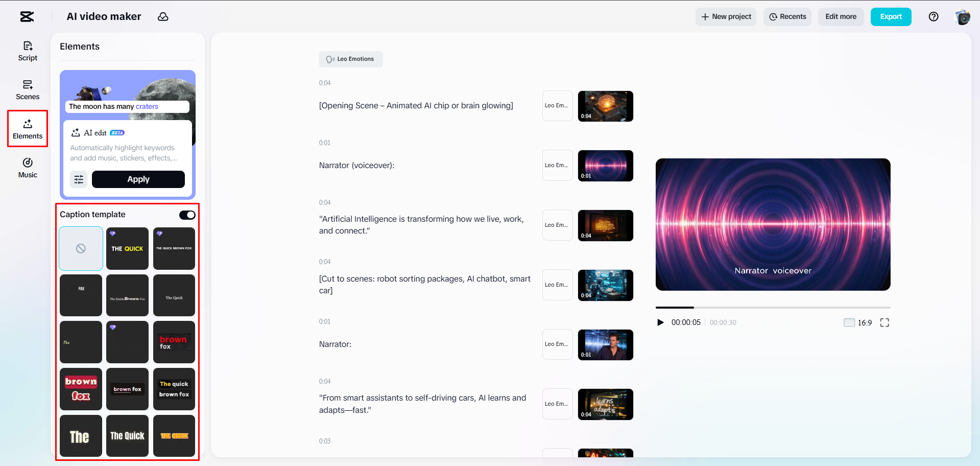Screen dimensions: 980x466
Task: Open the 'learns adapts' clip thumbnail
Action: coord(606,405)
